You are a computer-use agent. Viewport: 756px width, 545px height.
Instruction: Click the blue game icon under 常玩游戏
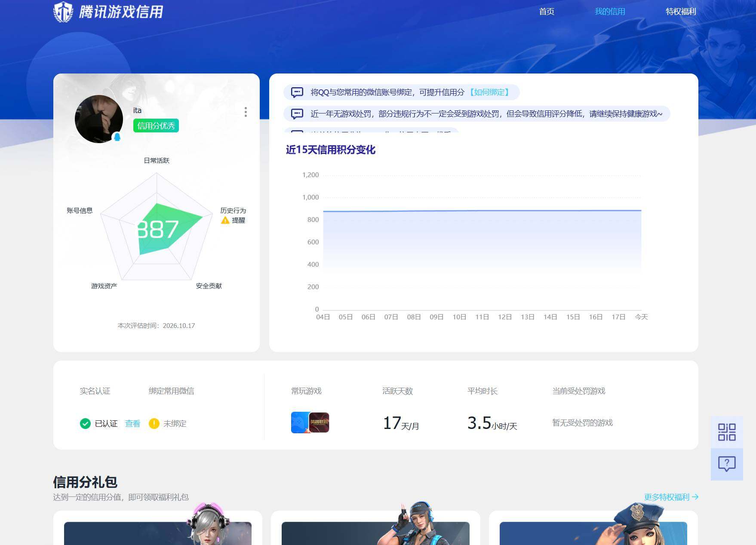pyautogui.click(x=299, y=423)
